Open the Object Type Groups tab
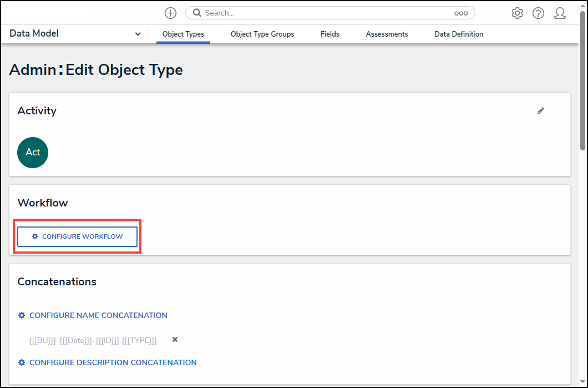This screenshot has height=388, width=588. point(262,34)
